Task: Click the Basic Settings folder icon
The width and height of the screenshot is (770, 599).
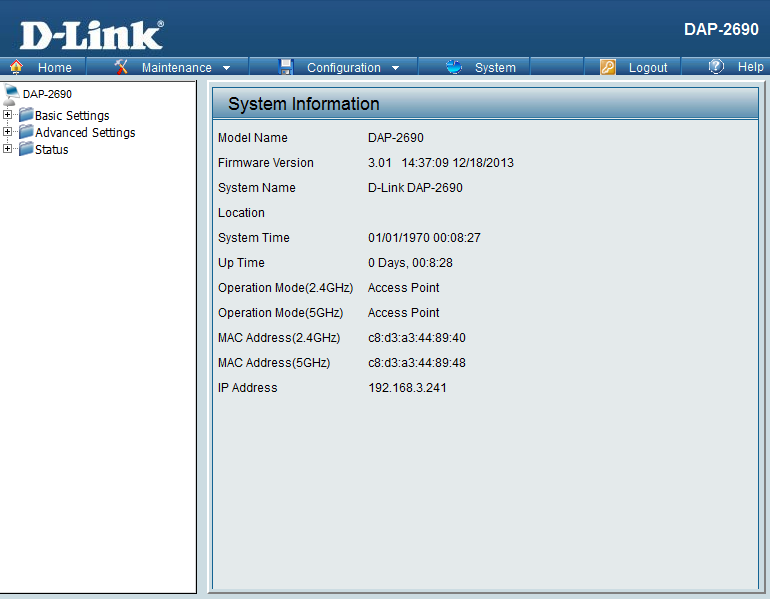Action: tap(26, 115)
